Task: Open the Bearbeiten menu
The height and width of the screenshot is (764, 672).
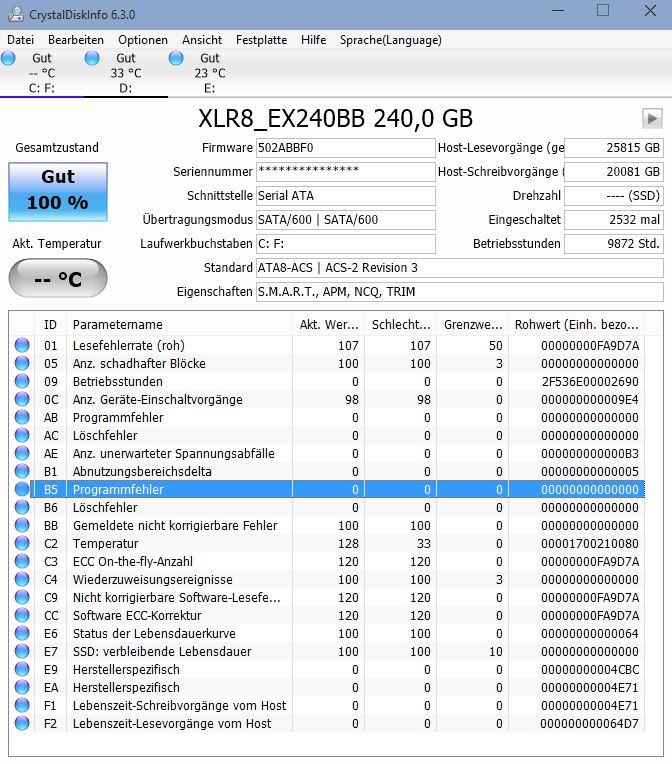Action: point(76,40)
